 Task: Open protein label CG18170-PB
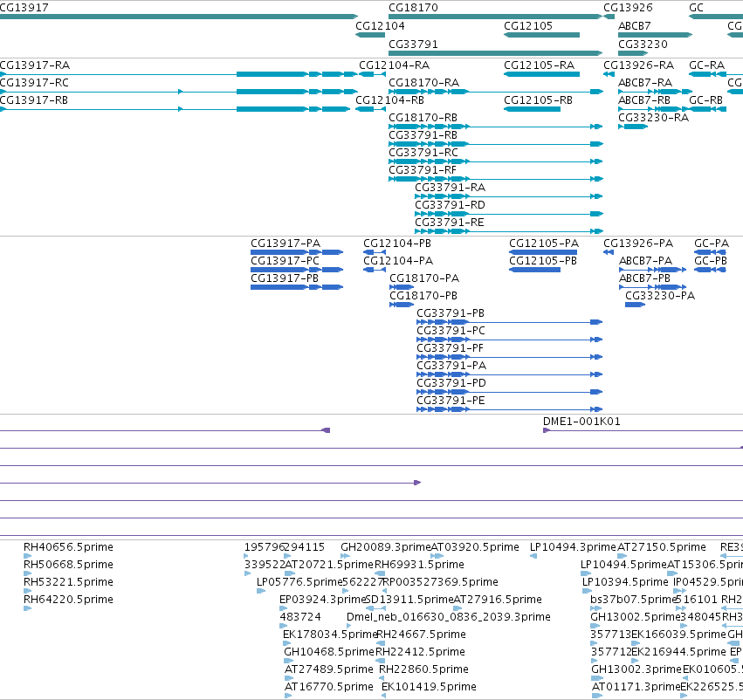423,296
